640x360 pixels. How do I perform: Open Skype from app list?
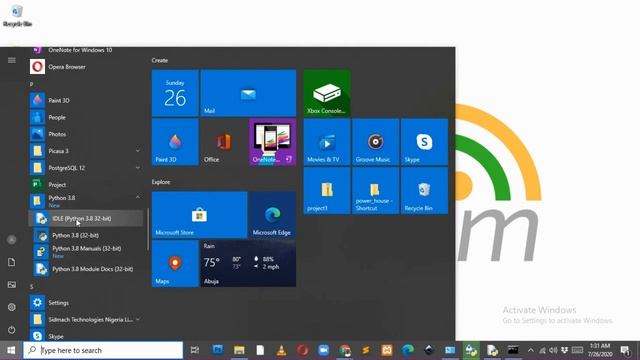click(x=86, y=336)
